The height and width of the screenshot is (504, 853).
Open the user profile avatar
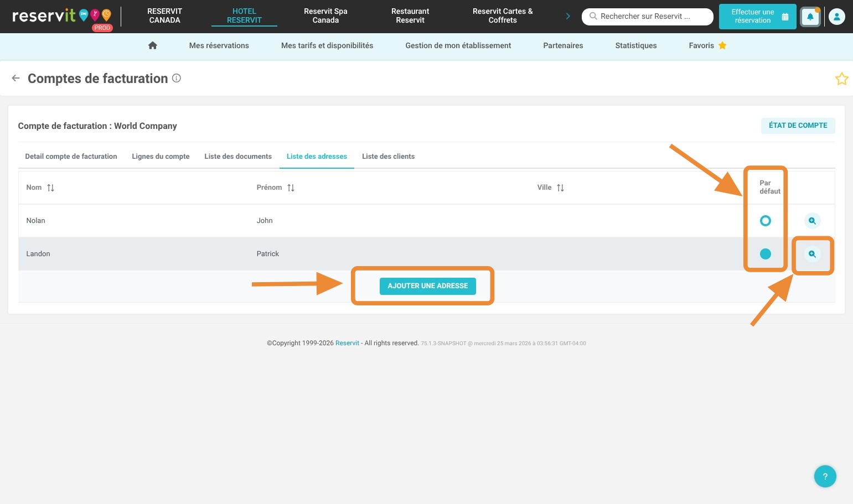tap(837, 17)
